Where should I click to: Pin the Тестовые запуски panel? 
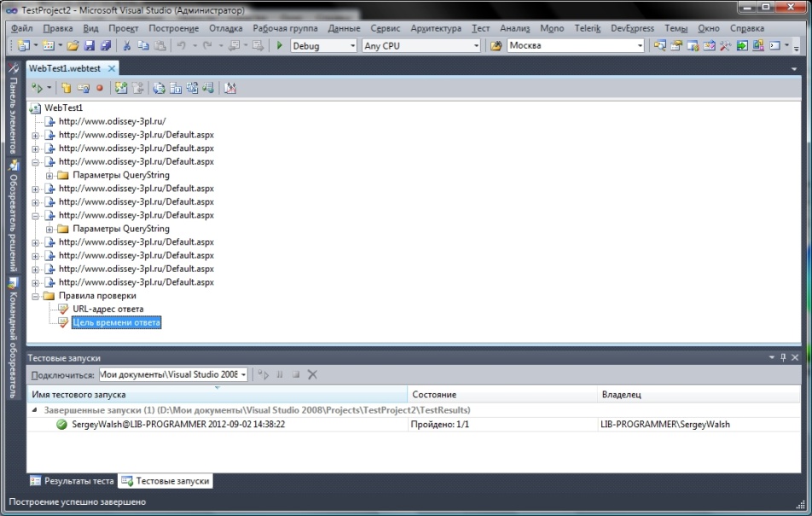783,357
